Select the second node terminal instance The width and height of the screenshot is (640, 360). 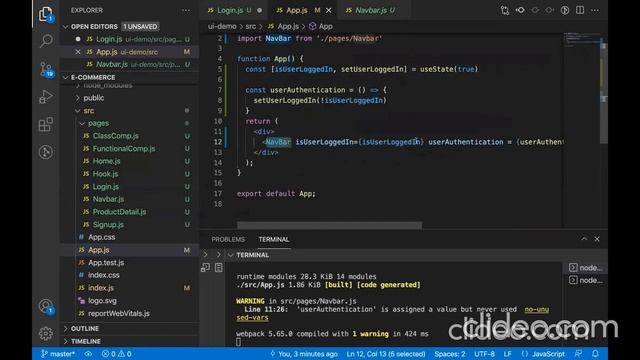tap(585, 280)
